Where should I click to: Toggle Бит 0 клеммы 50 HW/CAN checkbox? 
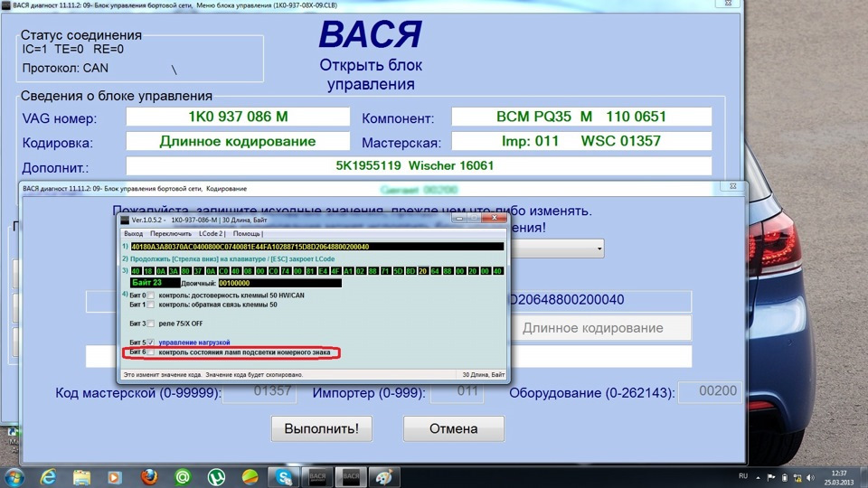point(151,296)
